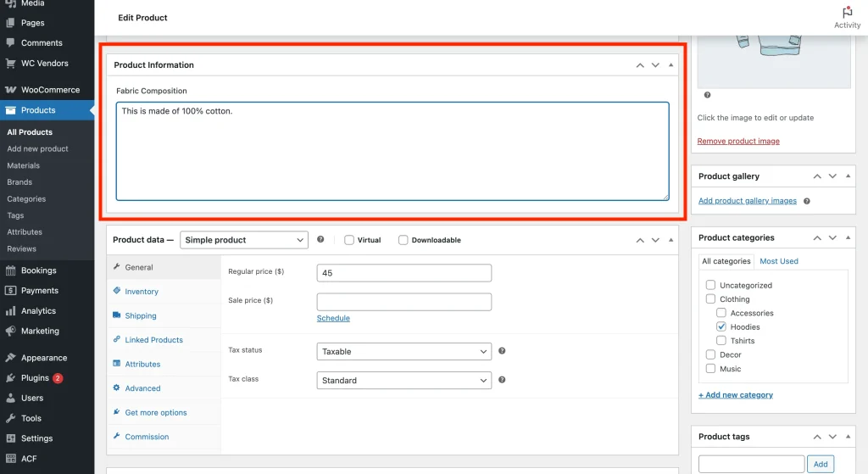Screen dimensions: 868x474
Task: Collapse the Product gallery panel
Action: coord(848,176)
